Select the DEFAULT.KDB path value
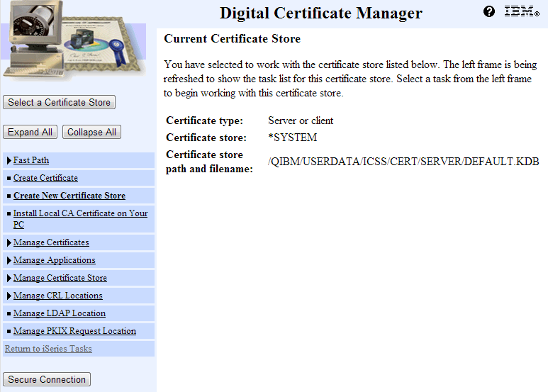This screenshot has width=548, height=392. 403,162
